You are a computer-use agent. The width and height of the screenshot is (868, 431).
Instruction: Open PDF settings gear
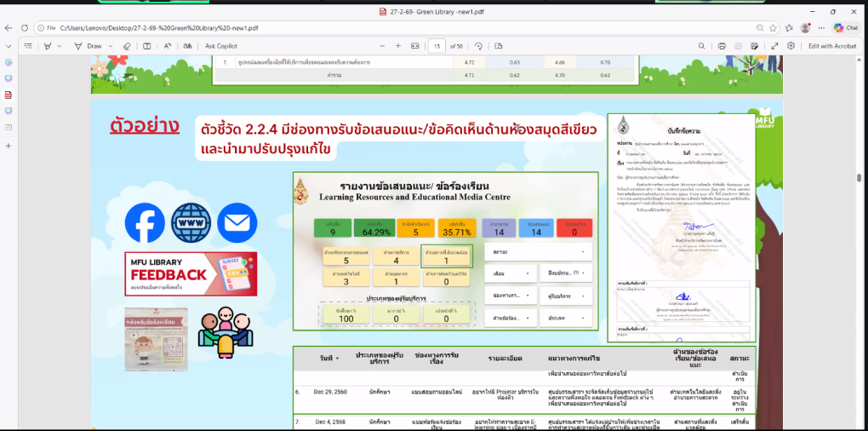(792, 46)
